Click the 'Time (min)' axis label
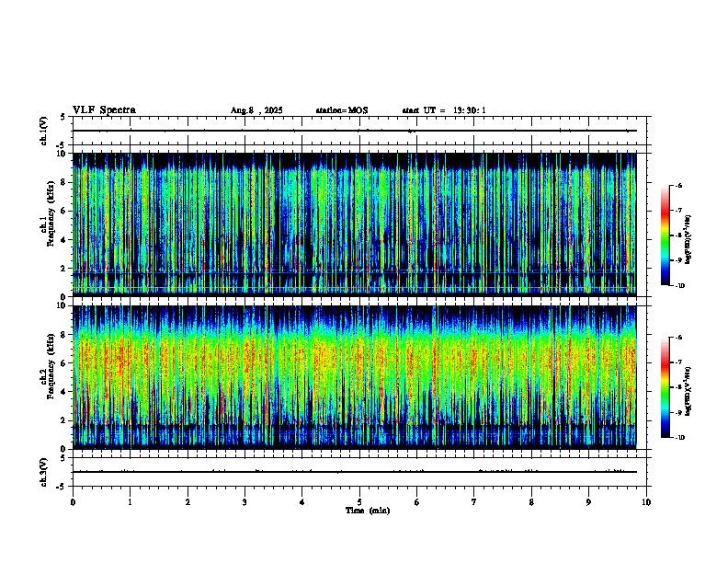Screen dimensions: 728x563 [x=368, y=511]
